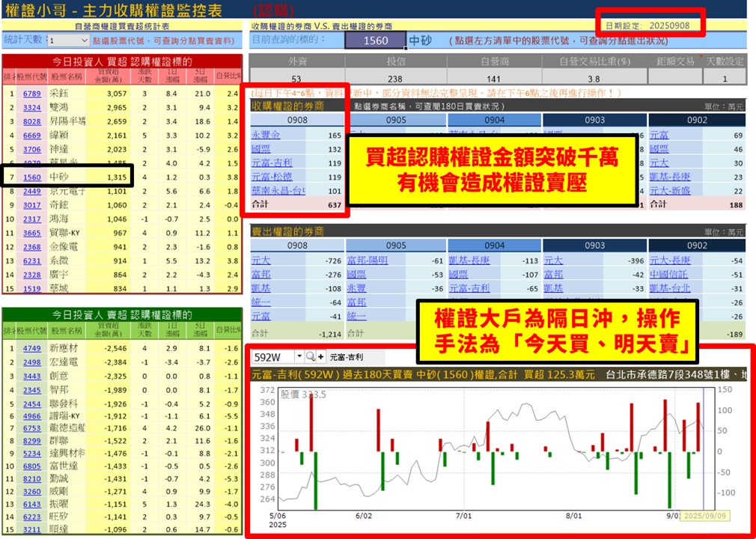This screenshot has width=756, height=539.
Task: Open stock code 1560 中砂 link
Action: [x=32, y=177]
